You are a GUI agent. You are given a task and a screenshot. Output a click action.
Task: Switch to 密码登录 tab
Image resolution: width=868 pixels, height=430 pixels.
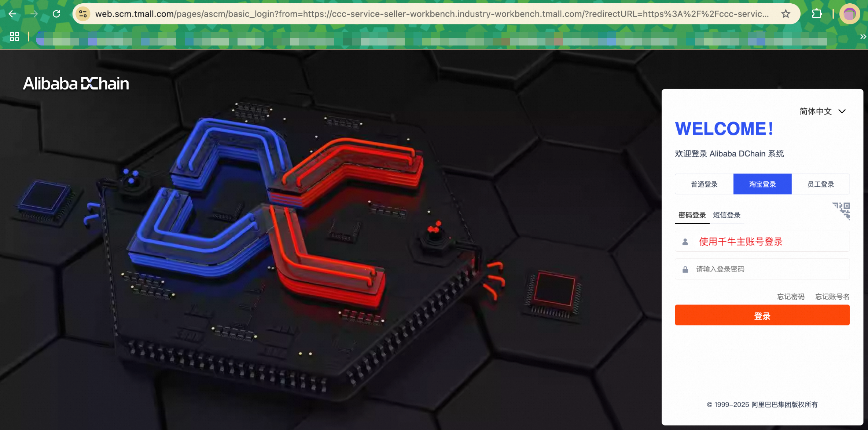692,215
